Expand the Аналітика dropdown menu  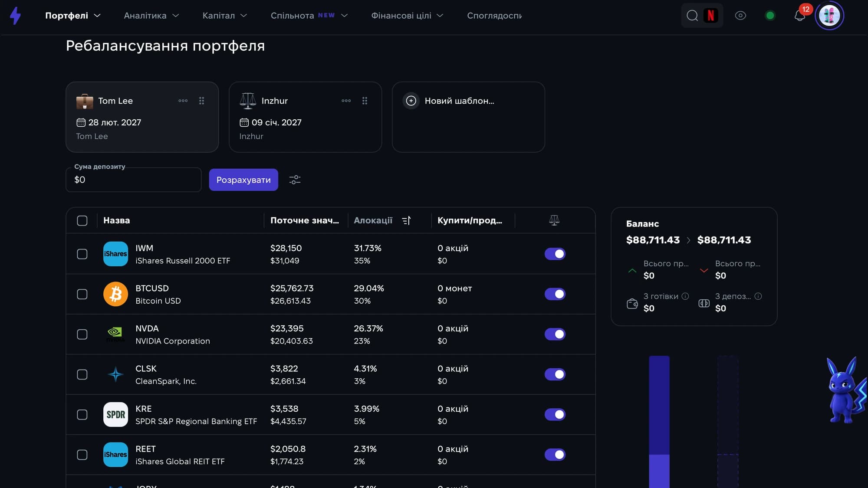151,16
